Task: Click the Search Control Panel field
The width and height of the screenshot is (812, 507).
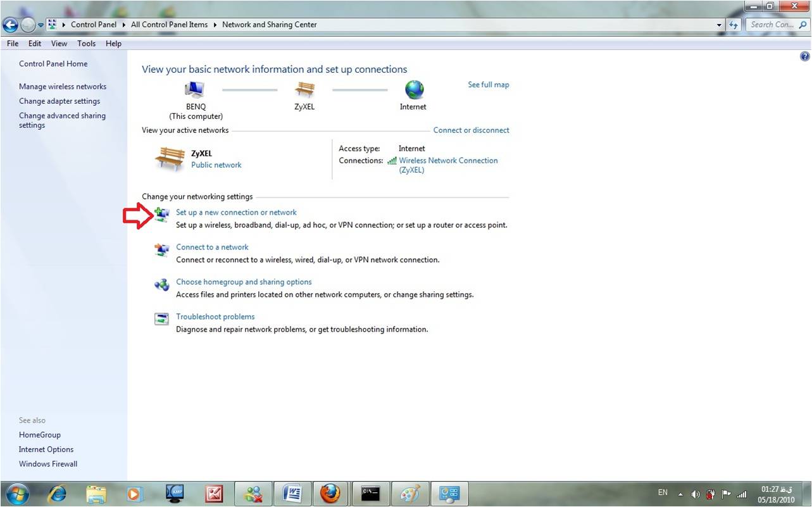Action: [x=777, y=25]
